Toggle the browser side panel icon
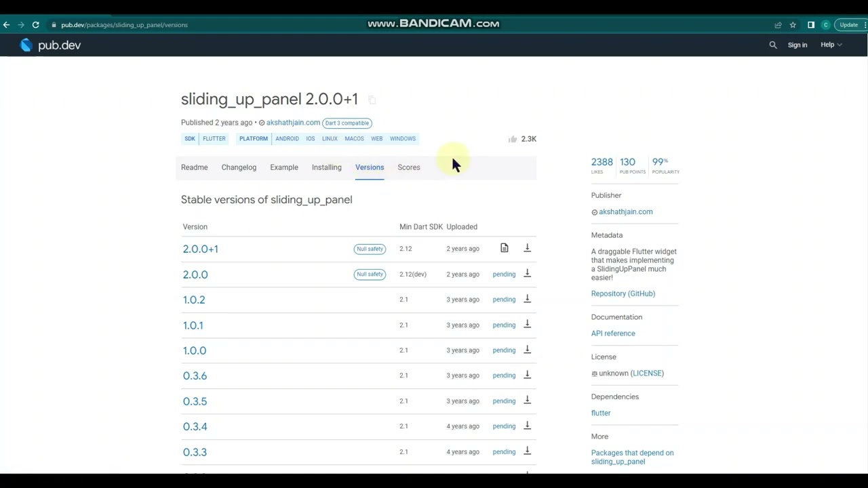 [x=810, y=25]
